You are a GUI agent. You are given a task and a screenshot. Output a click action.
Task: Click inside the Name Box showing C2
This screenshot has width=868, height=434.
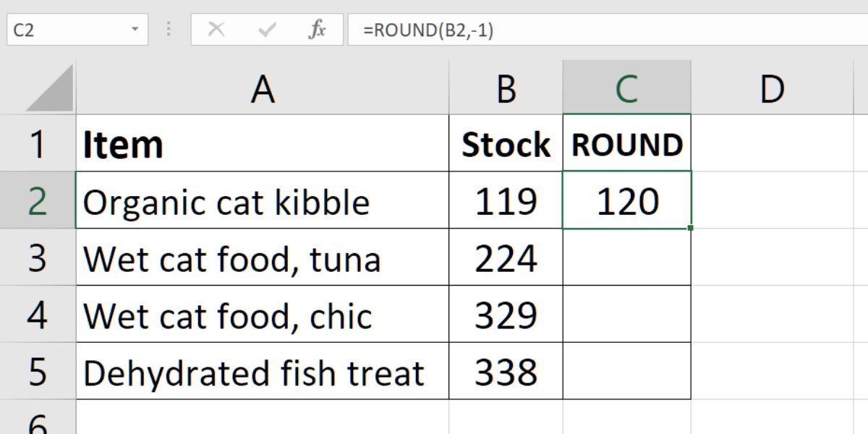65,30
